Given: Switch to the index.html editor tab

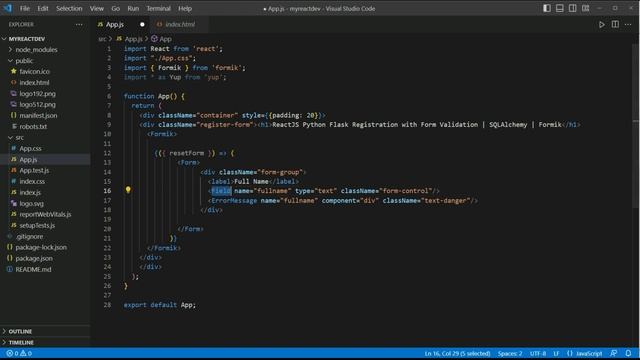Looking at the screenshot, I should click(x=180, y=24).
